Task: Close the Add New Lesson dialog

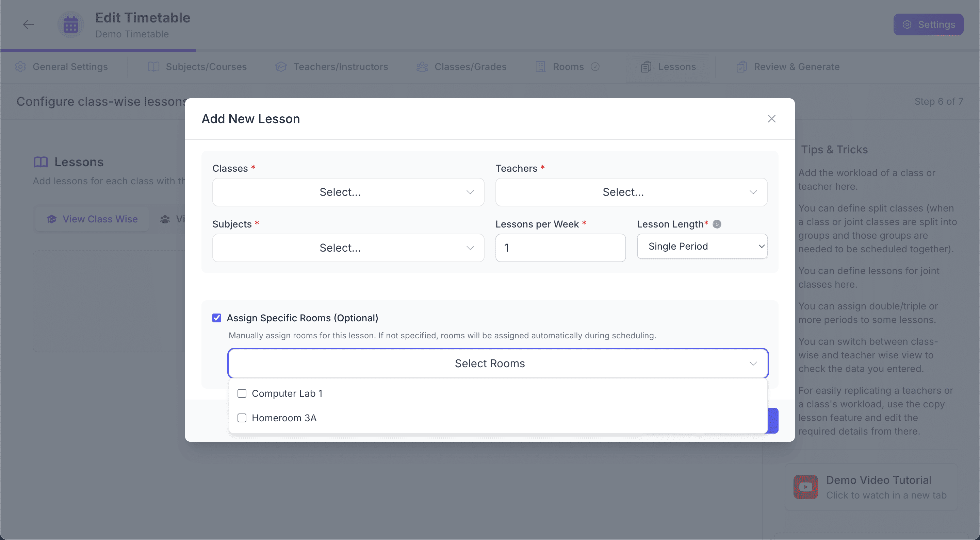Action: [x=771, y=119]
